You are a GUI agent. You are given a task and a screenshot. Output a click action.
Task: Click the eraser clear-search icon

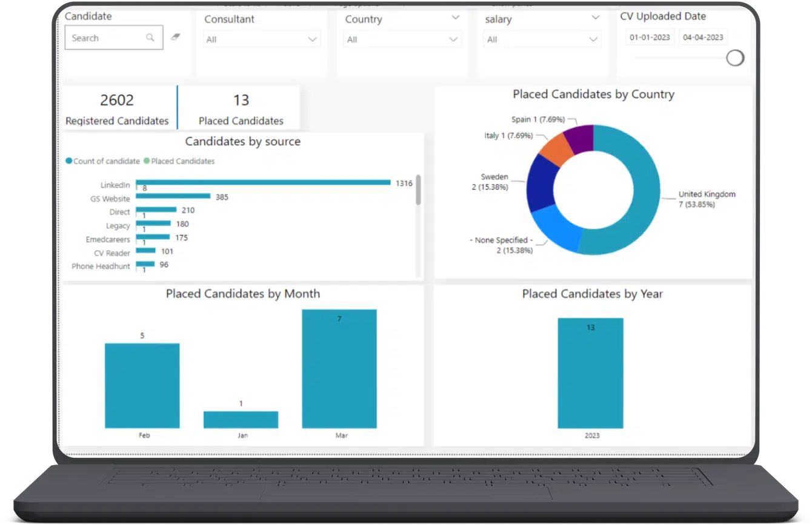click(x=176, y=37)
